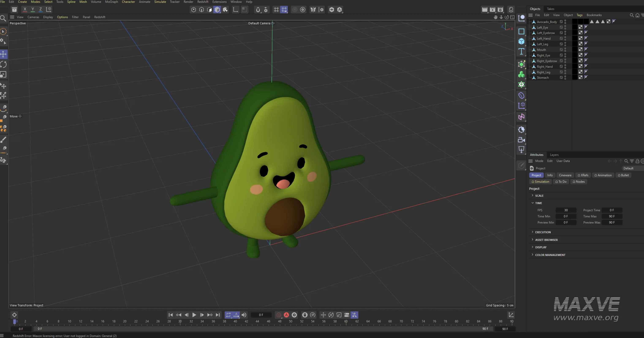Choose the Text spline tool icon
Viewport: 644px width, 338px height.
(521, 51)
